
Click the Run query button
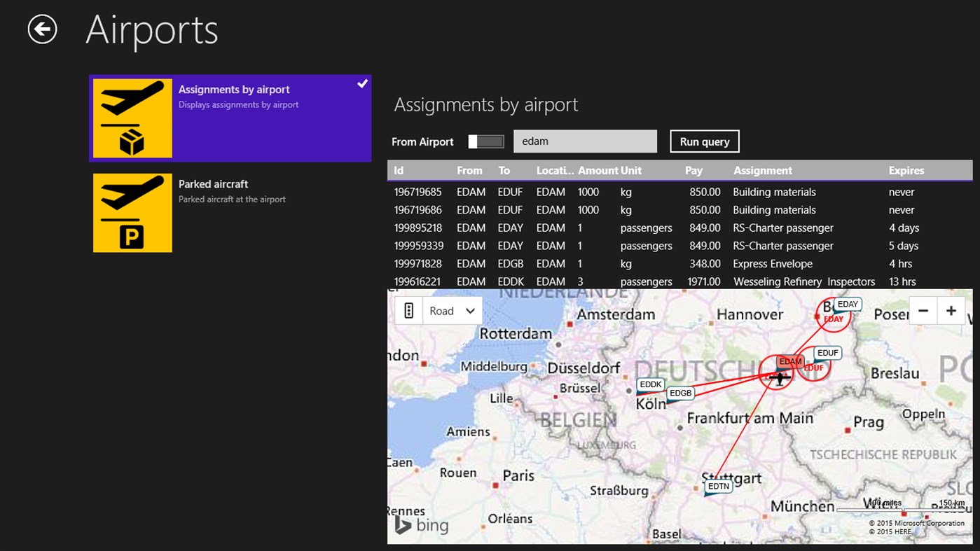705,141
